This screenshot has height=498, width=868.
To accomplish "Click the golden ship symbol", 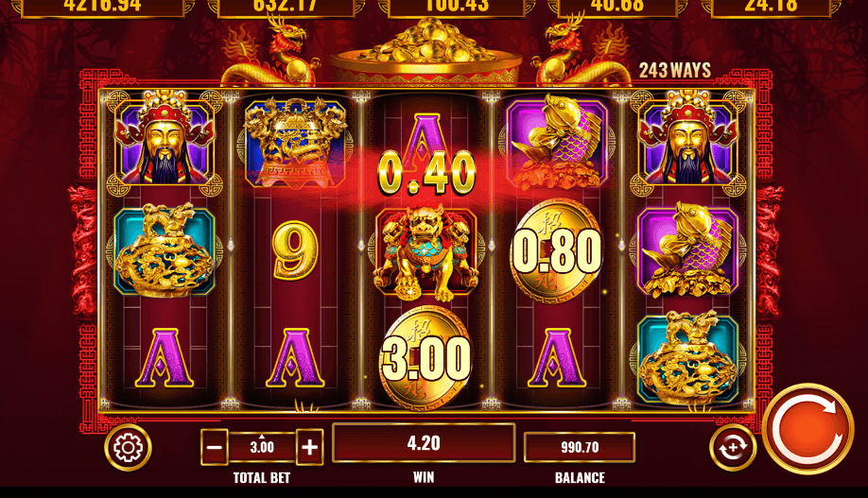I will pos(296,142).
